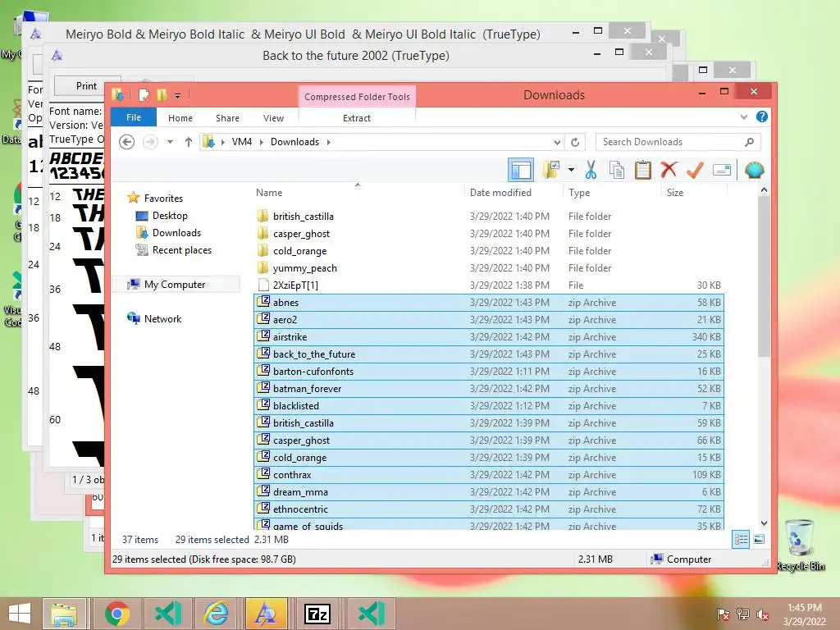The image size is (840, 630).
Task: Click the Classic Shell settings shell icon
Action: click(x=755, y=170)
